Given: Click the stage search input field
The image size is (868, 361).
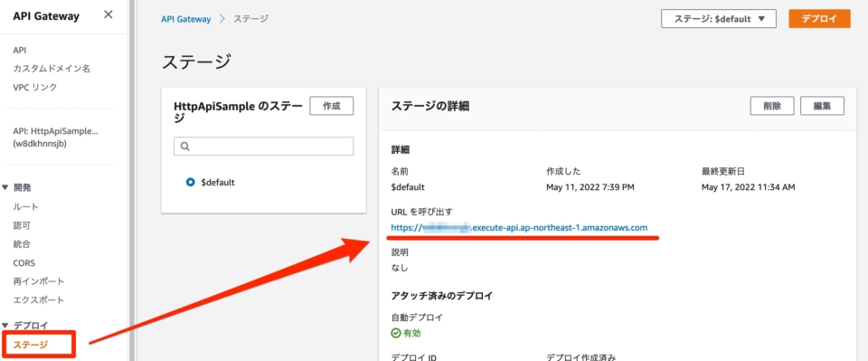Looking at the screenshot, I should coord(263,147).
